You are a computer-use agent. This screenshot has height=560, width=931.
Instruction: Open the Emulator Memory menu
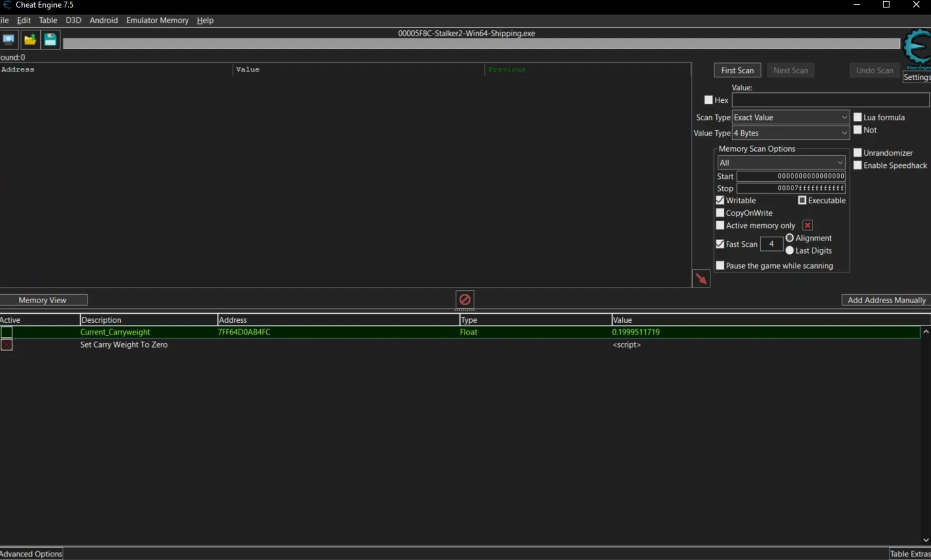click(157, 20)
